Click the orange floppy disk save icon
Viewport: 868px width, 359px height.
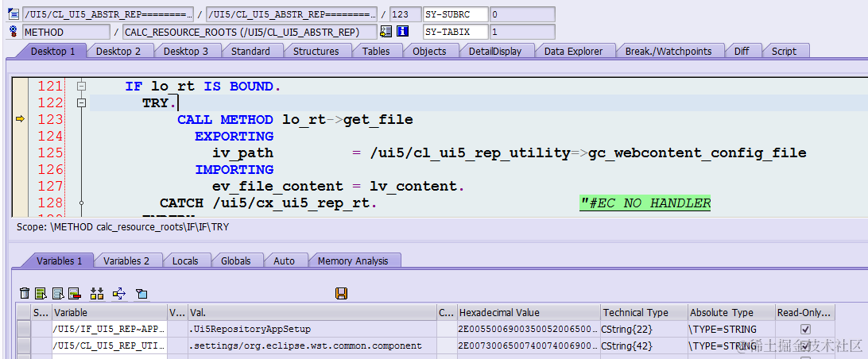point(341,293)
